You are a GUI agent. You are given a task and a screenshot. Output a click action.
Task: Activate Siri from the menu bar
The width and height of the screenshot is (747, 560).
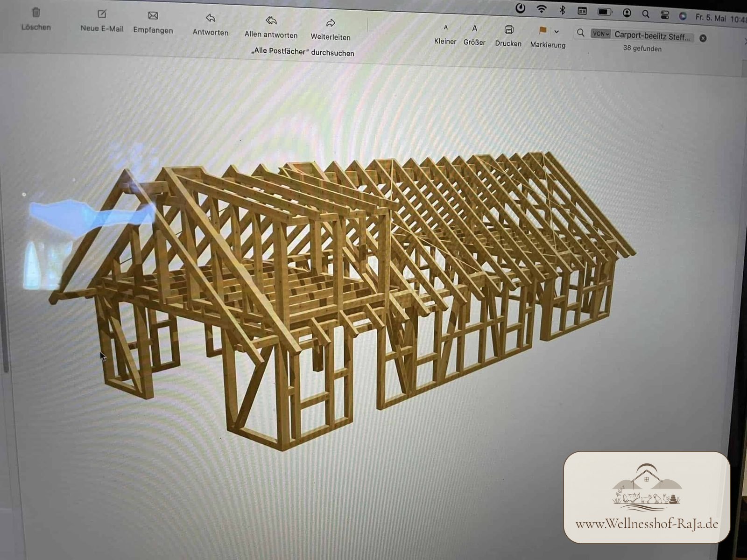tap(683, 16)
